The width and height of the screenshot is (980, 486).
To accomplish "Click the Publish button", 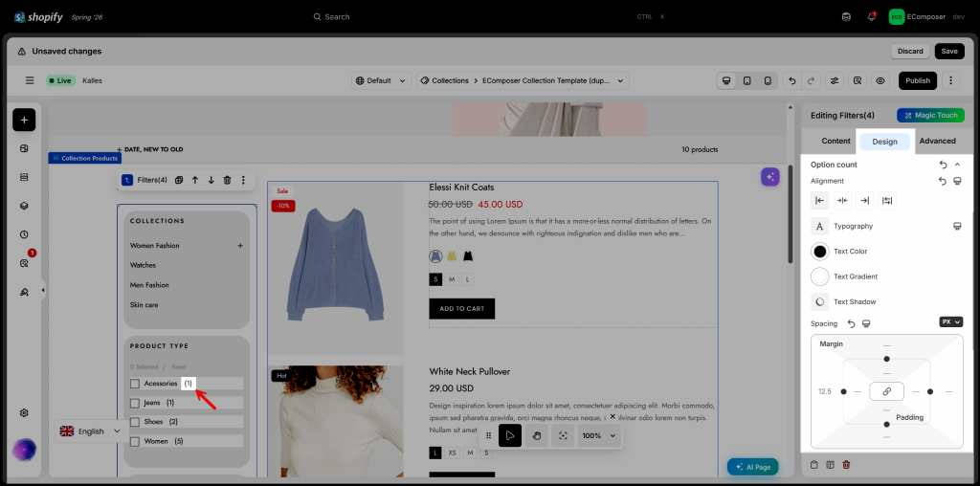I will tap(918, 80).
